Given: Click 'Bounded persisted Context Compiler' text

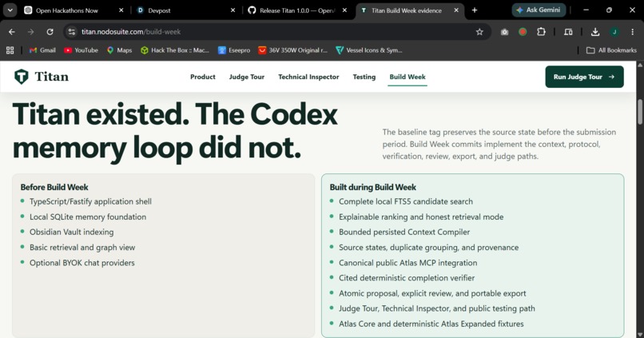Looking at the screenshot, I should coord(404,232).
